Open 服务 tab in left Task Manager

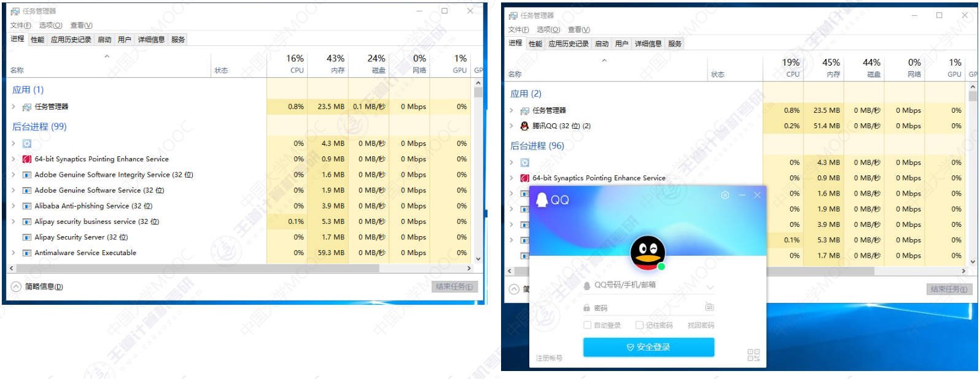click(x=178, y=39)
